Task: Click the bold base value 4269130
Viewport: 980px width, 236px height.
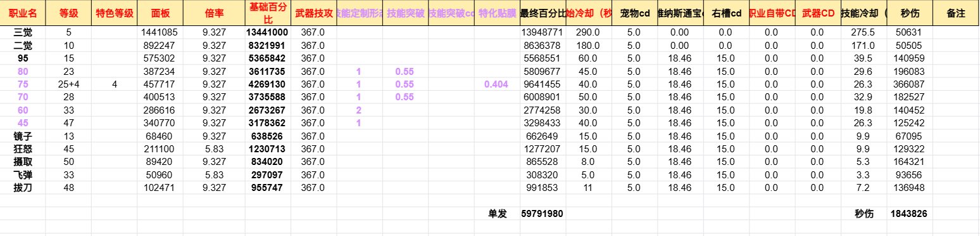Action: coord(267,84)
